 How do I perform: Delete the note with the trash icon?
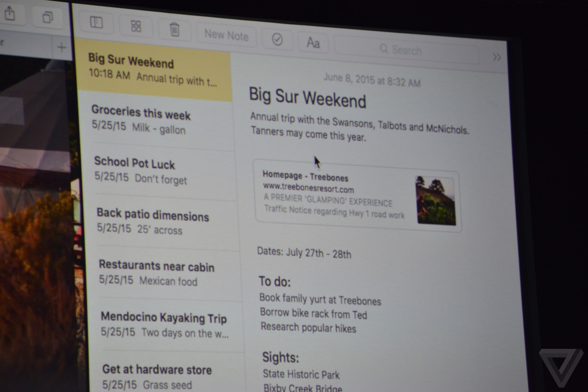pyautogui.click(x=174, y=30)
